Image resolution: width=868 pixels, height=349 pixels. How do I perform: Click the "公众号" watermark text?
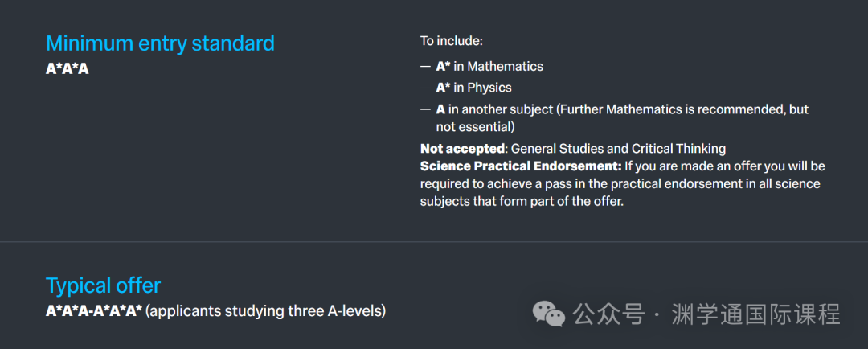click(x=609, y=314)
